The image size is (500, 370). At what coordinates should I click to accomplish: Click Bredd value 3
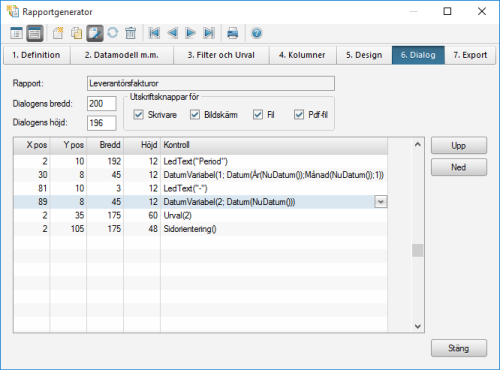[x=118, y=188]
